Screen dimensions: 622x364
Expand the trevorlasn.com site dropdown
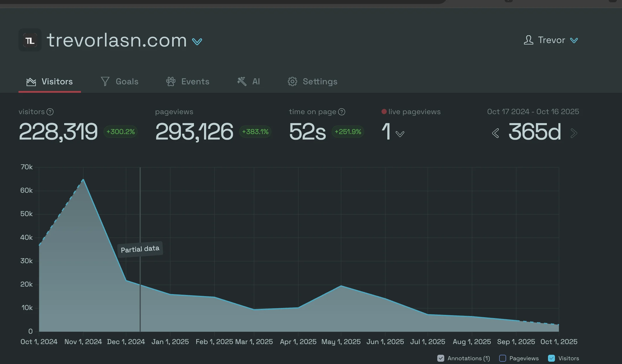coord(197,42)
